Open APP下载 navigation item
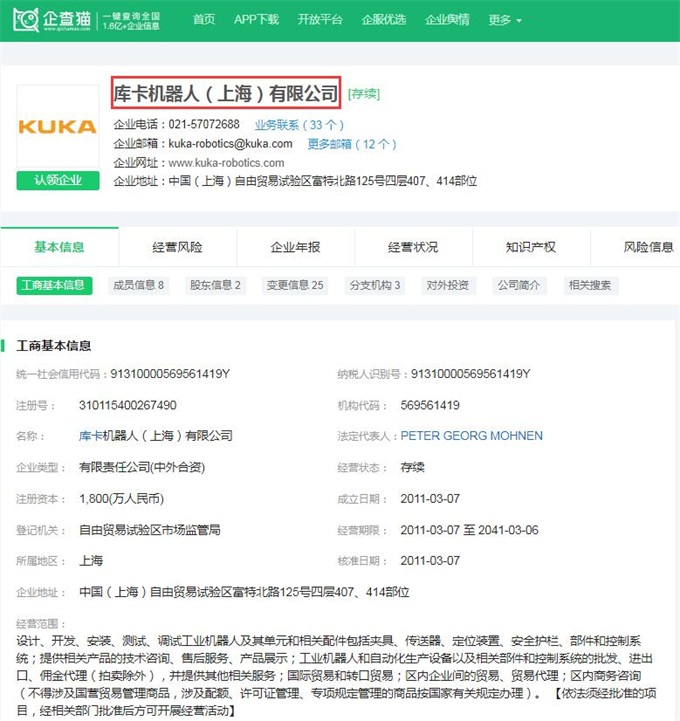 click(x=256, y=20)
